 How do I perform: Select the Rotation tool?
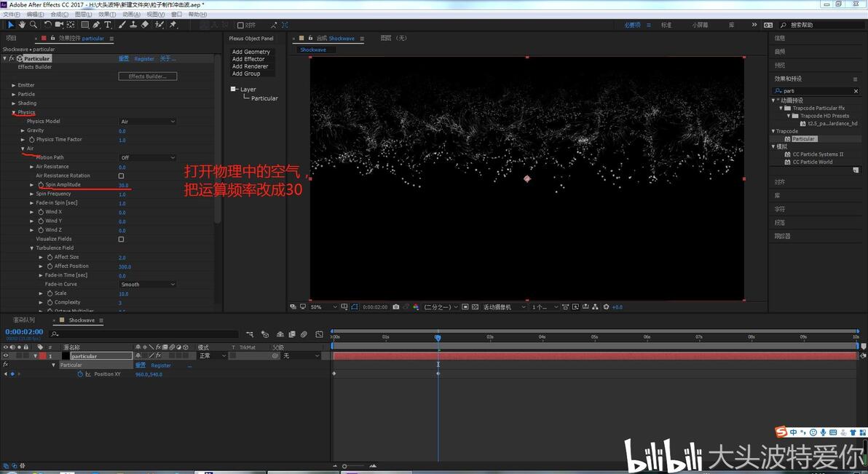coord(47,25)
